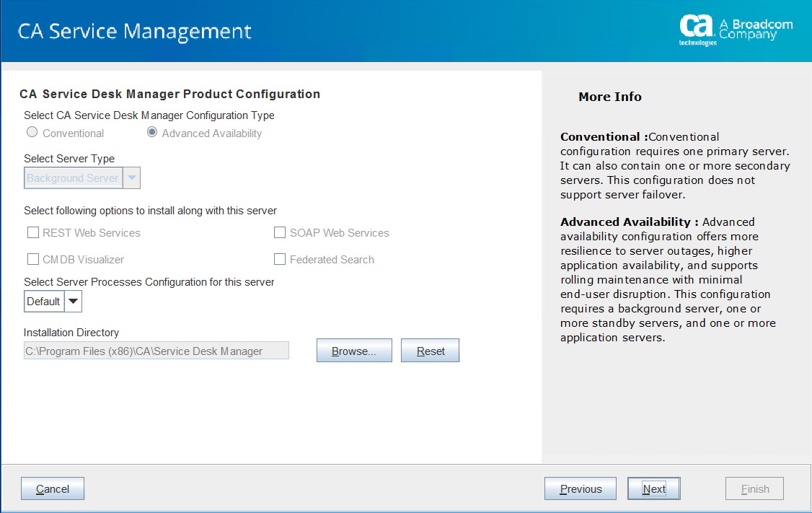The image size is (812, 513).
Task: Click the Cancel button
Action: [53, 489]
